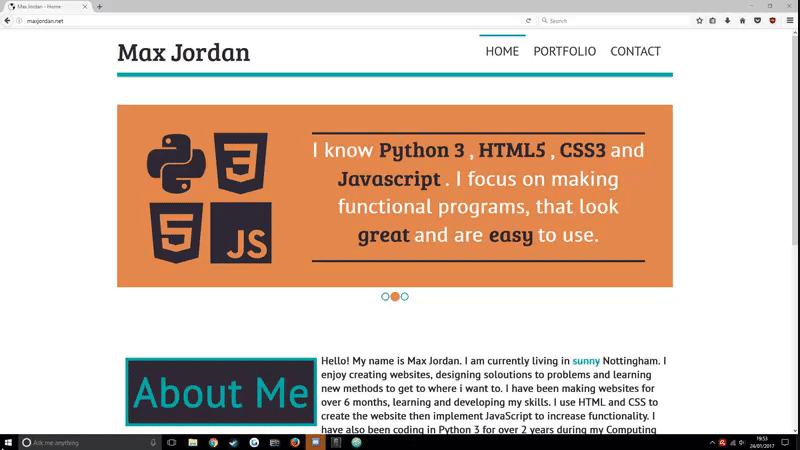Open the Pocket icon in the toolbar
Image resolution: width=800 pixels, height=450 pixels.
[758, 21]
